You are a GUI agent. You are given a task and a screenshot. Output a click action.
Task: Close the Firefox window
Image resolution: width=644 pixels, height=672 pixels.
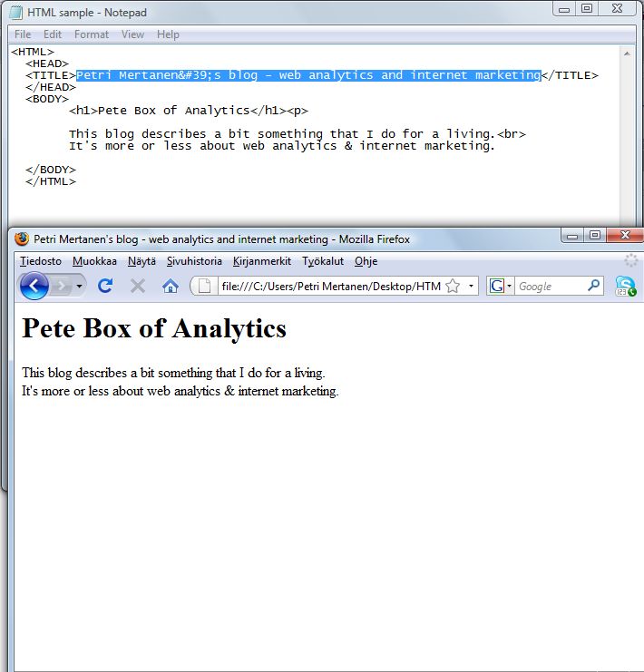click(x=625, y=235)
